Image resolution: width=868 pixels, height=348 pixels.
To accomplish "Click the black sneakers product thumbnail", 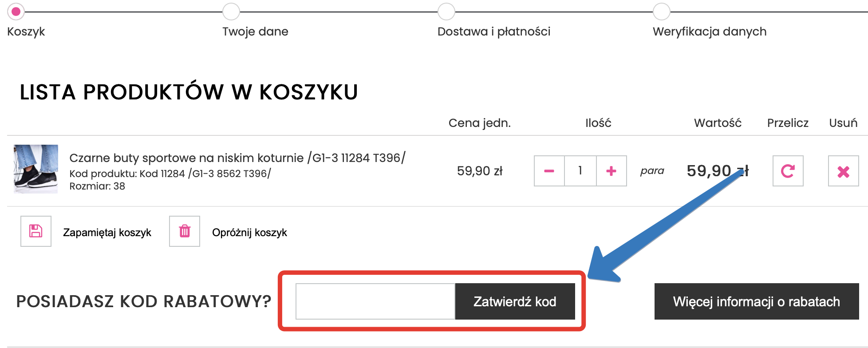I will point(36,170).
